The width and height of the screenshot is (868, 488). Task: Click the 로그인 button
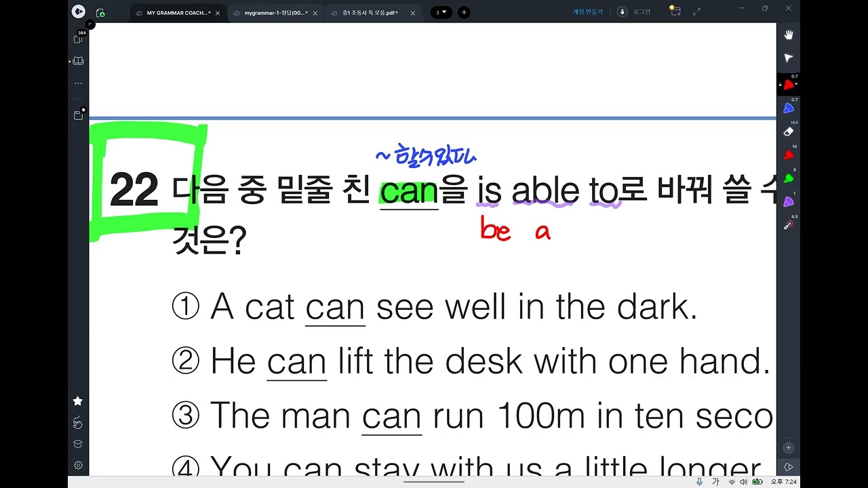tap(633, 12)
